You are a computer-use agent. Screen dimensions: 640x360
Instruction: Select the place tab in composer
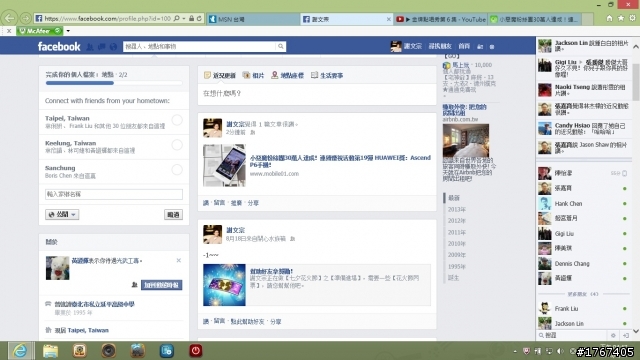coord(288,75)
